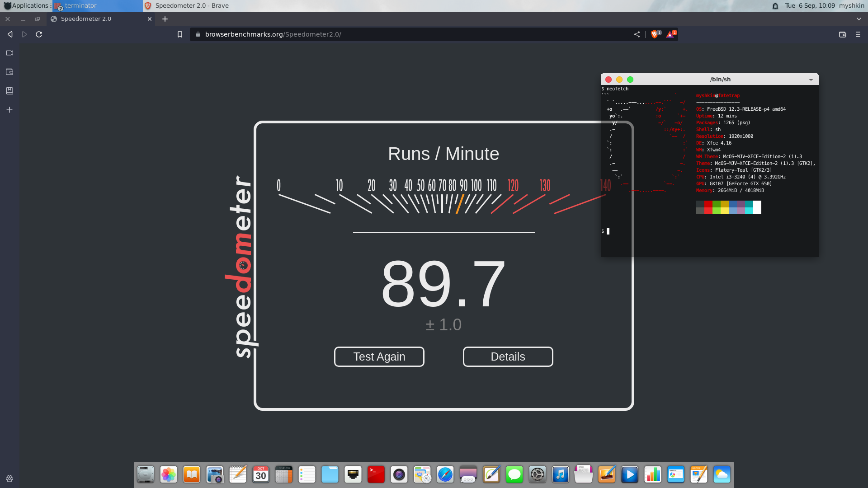The height and width of the screenshot is (488, 868).
Task: Run the benchmark with Test Again
Action: (379, 357)
